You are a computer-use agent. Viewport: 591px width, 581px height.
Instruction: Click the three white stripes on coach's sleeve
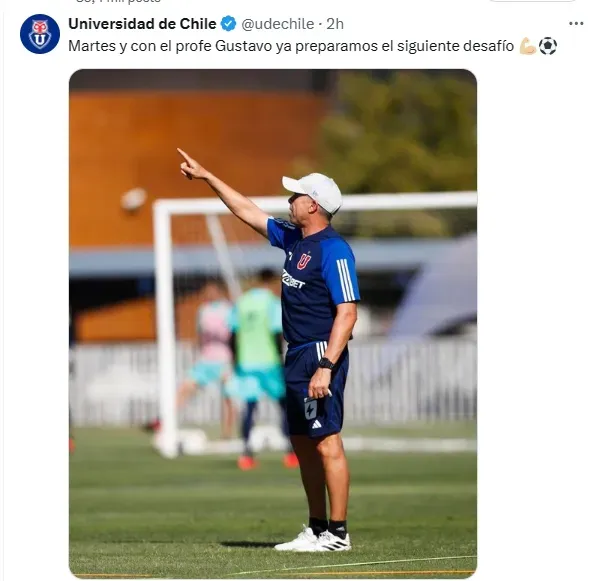[346, 280]
